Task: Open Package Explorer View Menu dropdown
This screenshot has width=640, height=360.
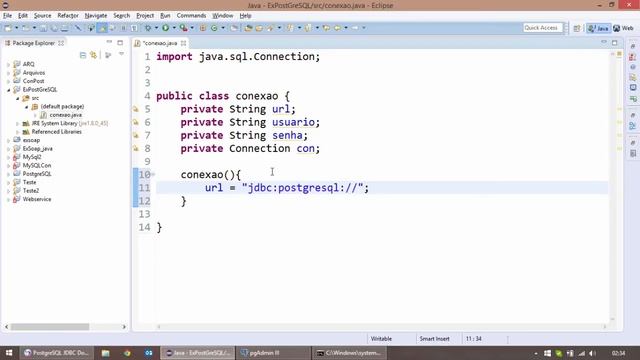Action: (x=122, y=54)
